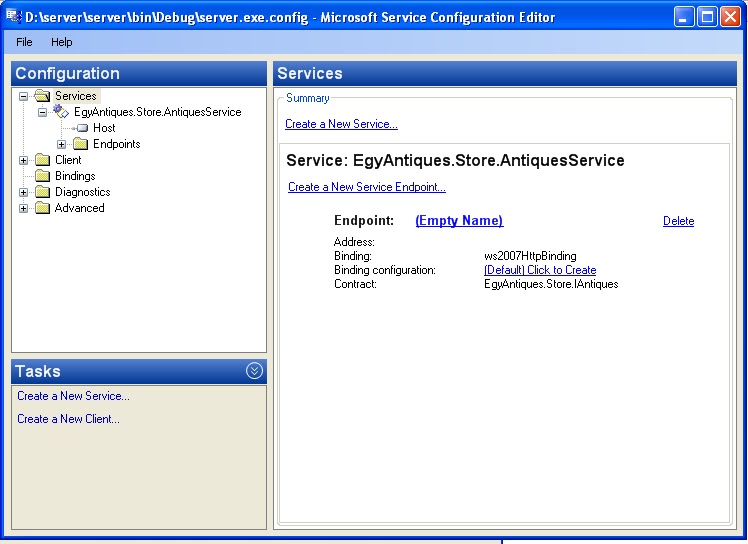Screen dimensions: 748x544
Task: Click the ws2007HttpBinding binding value
Action: (530, 256)
